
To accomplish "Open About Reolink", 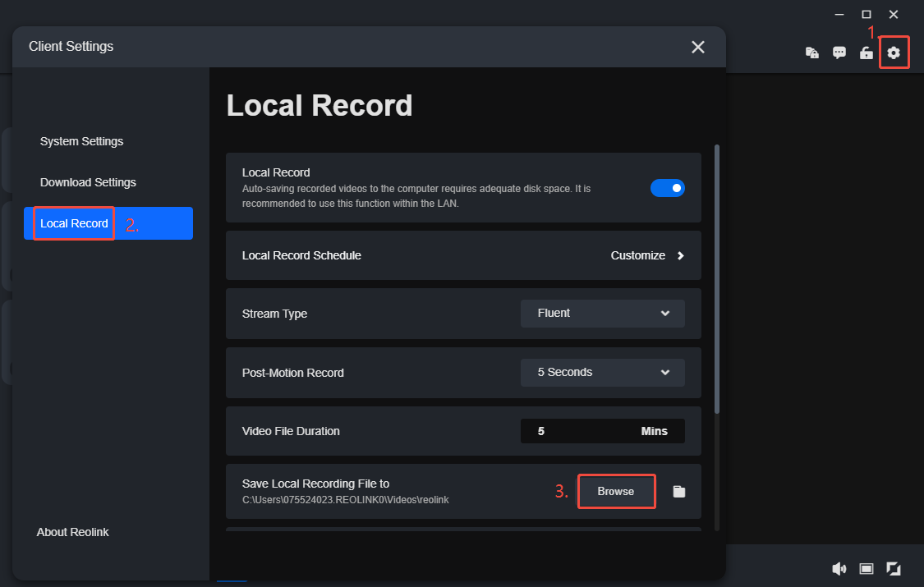I will 72,532.
